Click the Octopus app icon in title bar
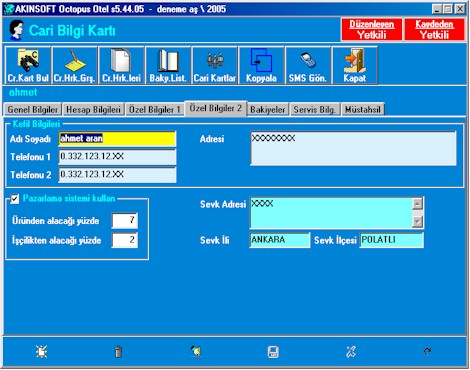 8,9
